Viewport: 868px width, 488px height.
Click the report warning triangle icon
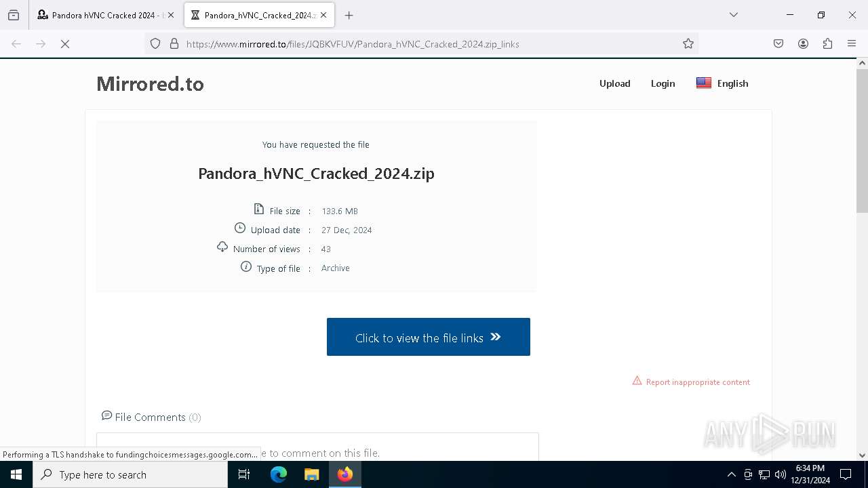[637, 381]
